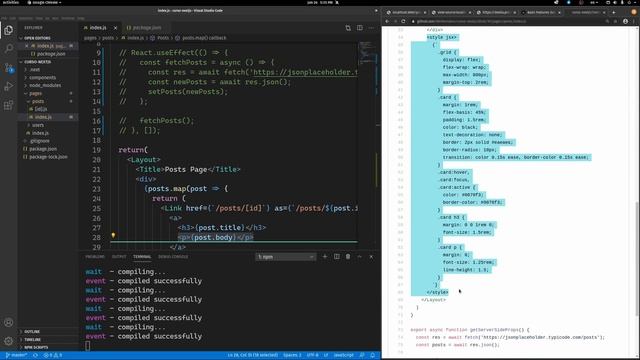The image size is (640, 360).
Task: Open a new Chrome tab
Action: [x=613, y=12]
